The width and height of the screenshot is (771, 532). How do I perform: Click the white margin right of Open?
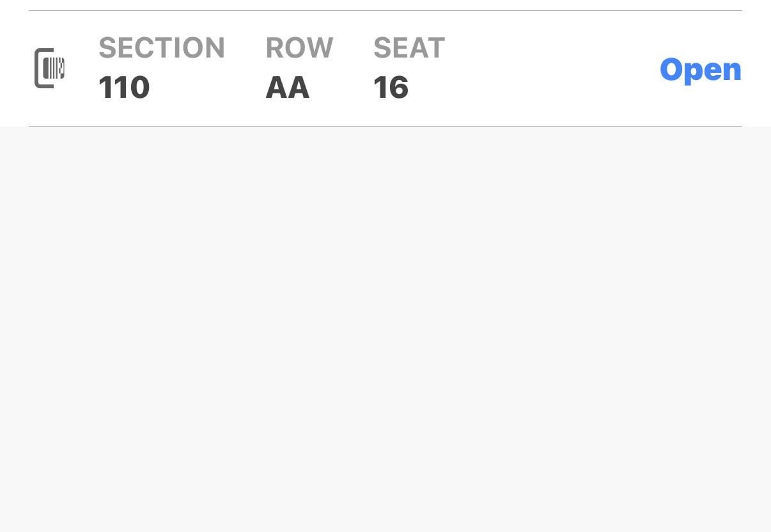(757, 69)
